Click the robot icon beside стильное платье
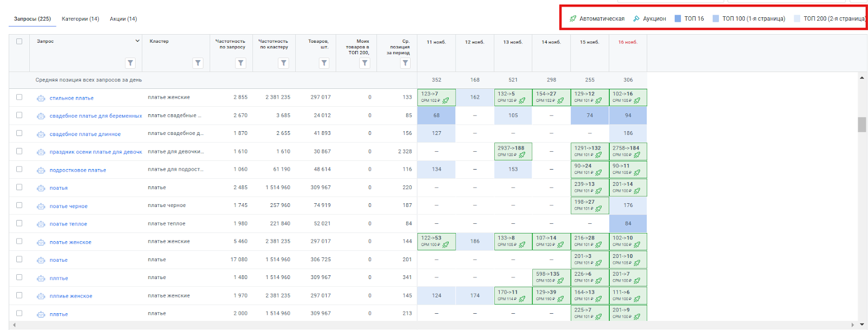The image size is (868, 330). click(x=41, y=98)
